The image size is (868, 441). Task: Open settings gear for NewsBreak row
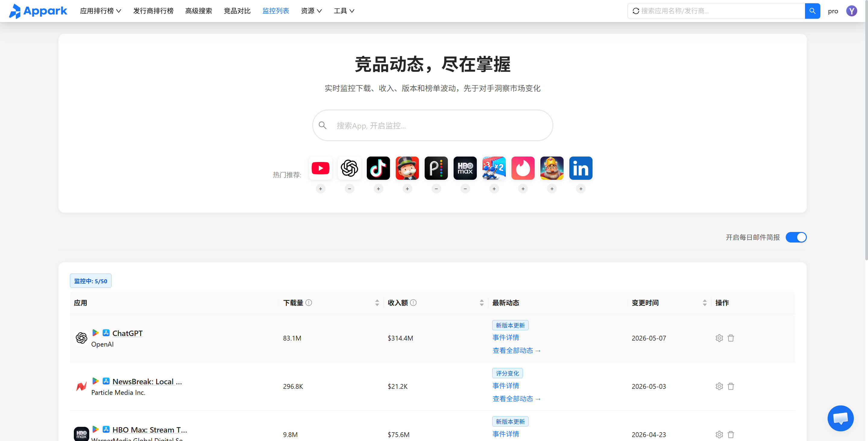point(719,386)
